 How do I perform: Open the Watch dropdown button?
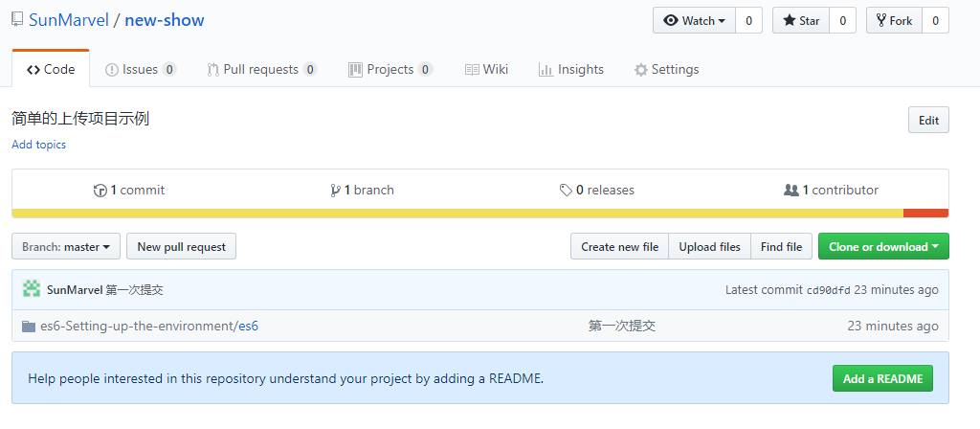[x=695, y=21]
